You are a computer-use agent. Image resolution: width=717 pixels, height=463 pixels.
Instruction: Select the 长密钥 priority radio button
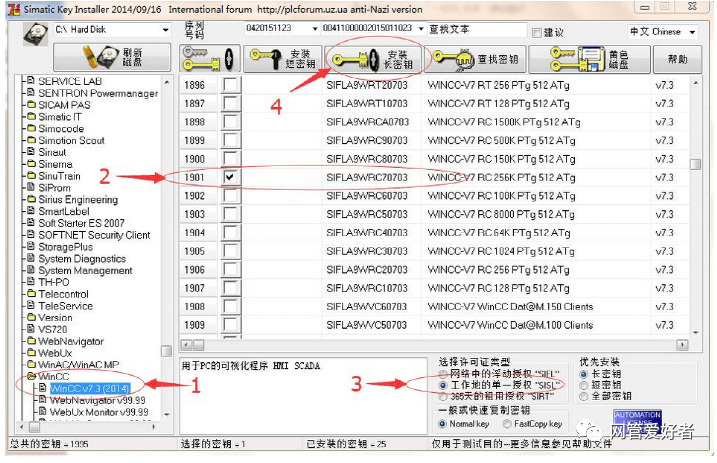click(x=583, y=374)
